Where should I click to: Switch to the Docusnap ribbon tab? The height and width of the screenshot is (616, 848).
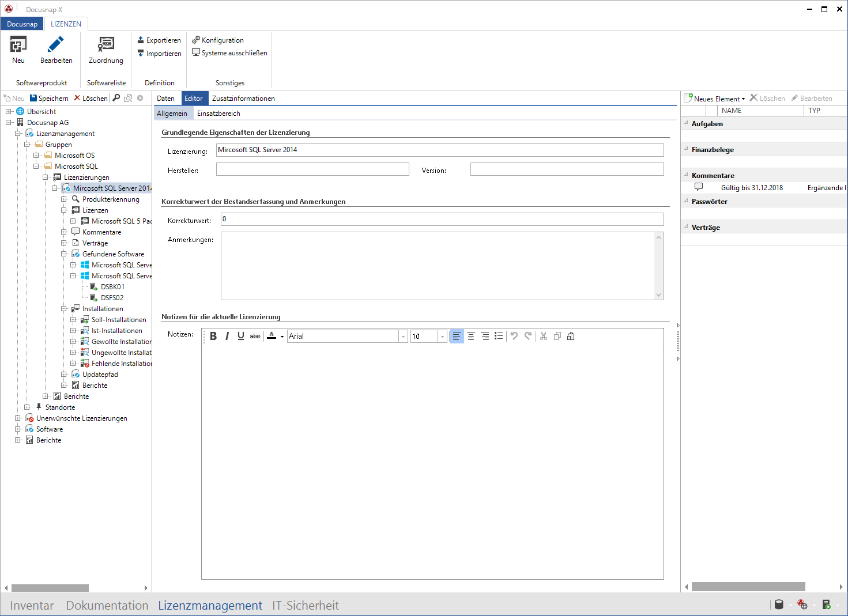point(22,24)
